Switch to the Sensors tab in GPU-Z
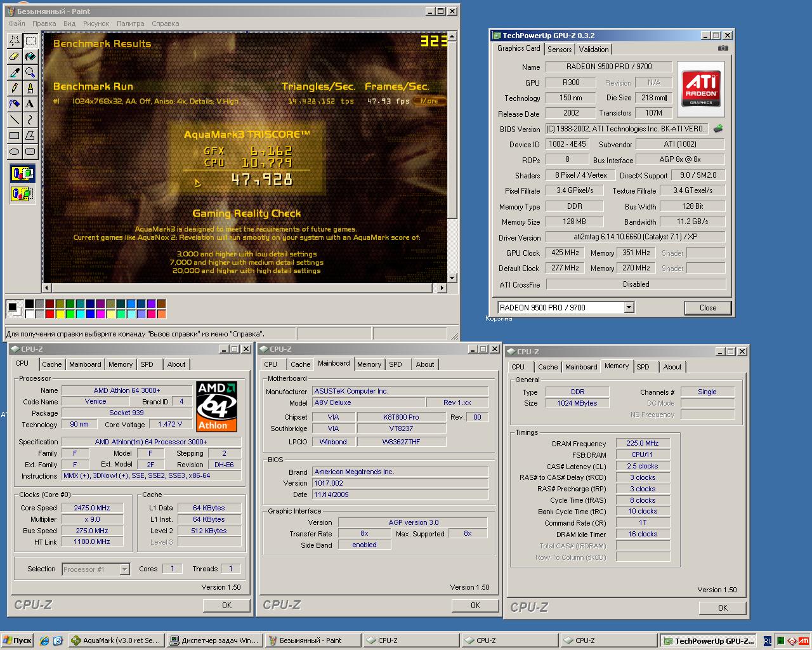 pyautogui.click(x=560, y=50)
